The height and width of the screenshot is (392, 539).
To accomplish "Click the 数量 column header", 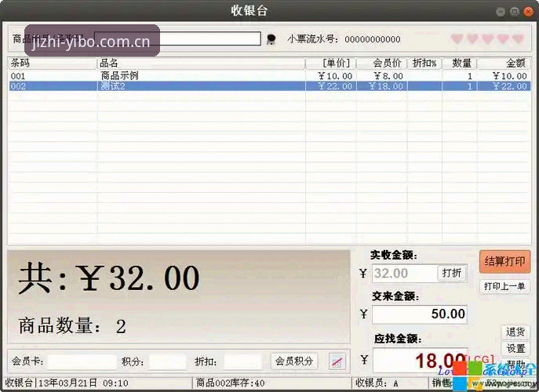I will click(460, 63).
